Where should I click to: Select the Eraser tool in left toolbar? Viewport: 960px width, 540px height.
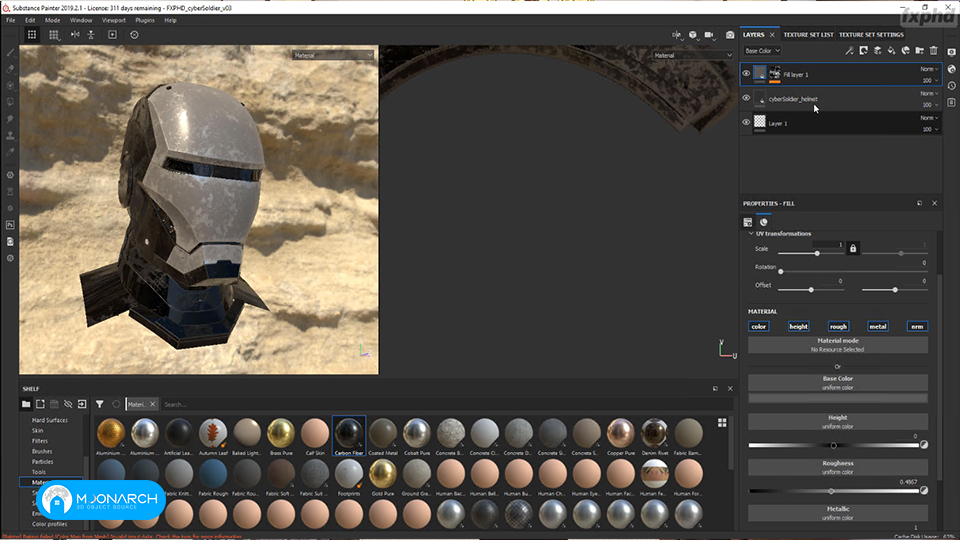coord(10,70)
